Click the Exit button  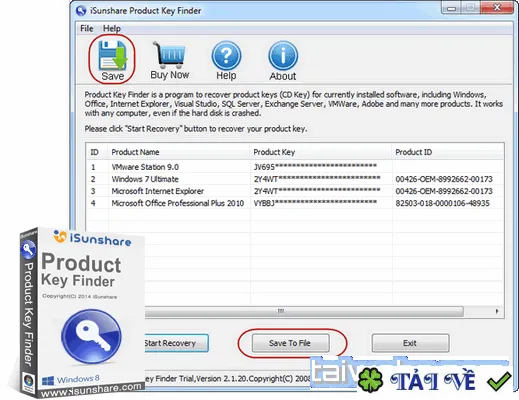point(410,343)
